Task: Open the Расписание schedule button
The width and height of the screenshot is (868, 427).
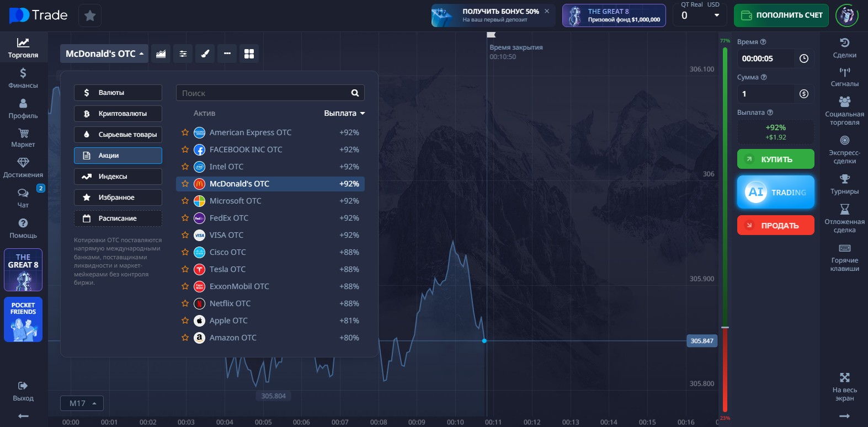Action: click(118, 218)
